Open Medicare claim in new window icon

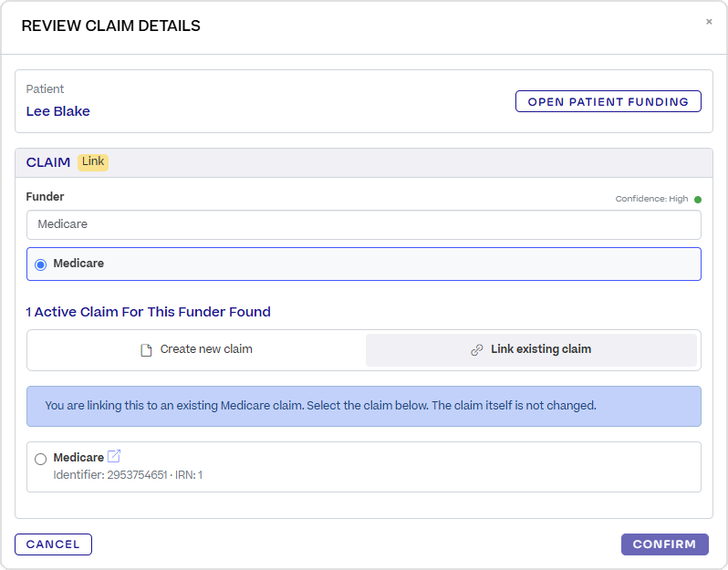point(114,456)
